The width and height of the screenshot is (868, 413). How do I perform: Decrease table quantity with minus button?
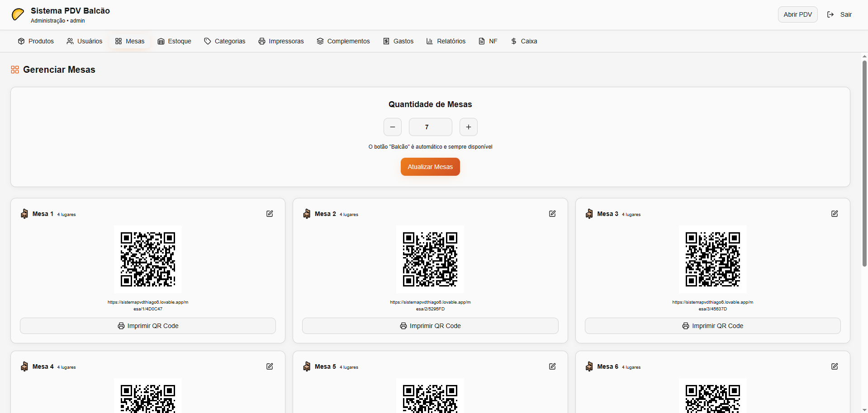click(392, 127)
